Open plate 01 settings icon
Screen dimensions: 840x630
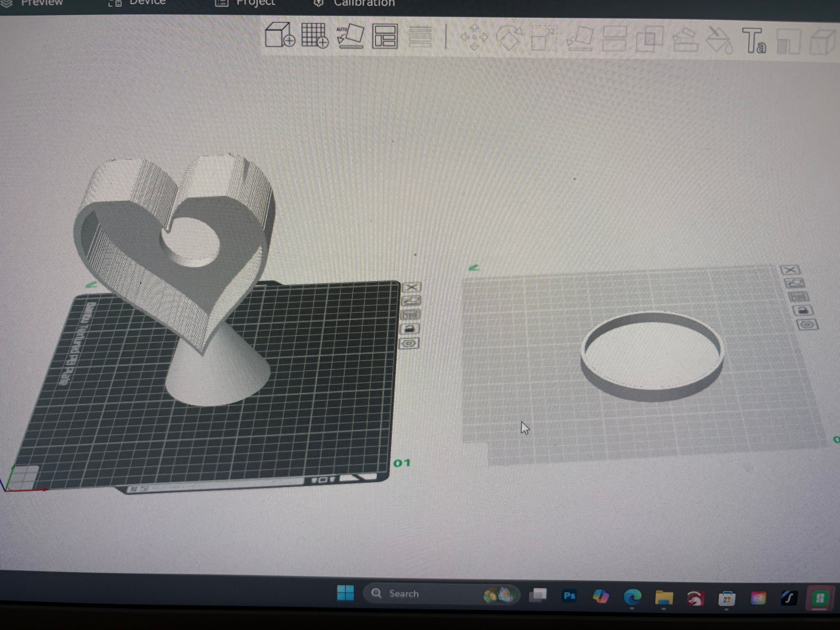pos(409,344)
